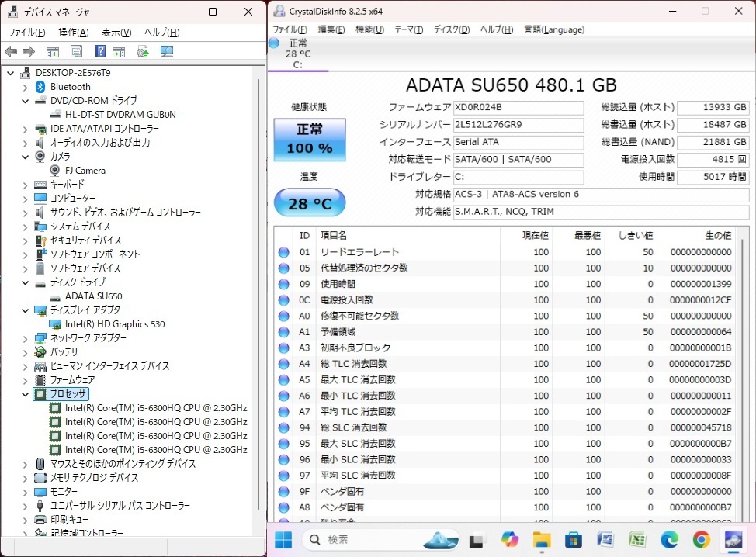Collapse the DVD/CD-ROM ドライブ category
Image resolution: width=756 pixels, height=557 pixels.
pos(26,101)
